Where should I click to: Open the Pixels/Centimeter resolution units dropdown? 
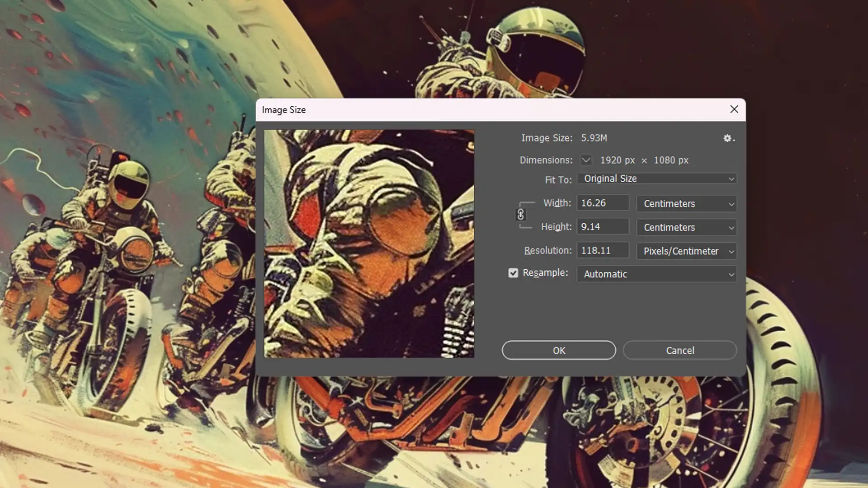(687, 251)
